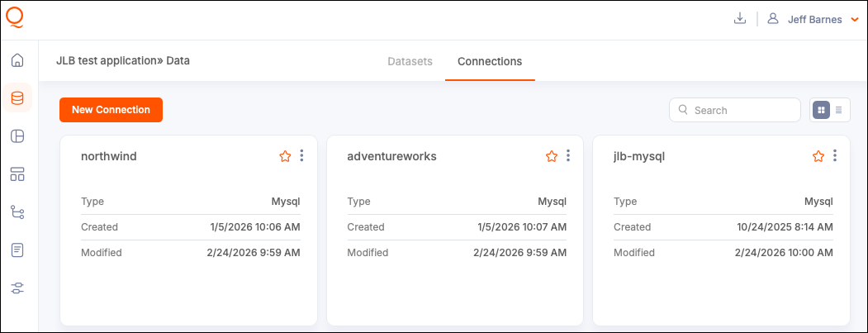Open the northwind card's three-dot menu
Screen dimensions: 868x333
[301, 155]
